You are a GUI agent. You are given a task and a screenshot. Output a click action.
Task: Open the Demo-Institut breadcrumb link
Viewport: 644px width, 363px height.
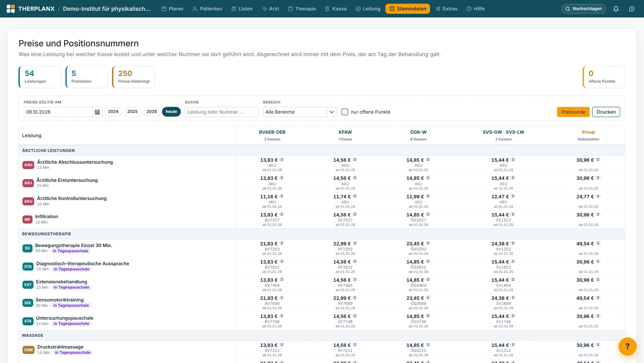(x=107, y=9)
